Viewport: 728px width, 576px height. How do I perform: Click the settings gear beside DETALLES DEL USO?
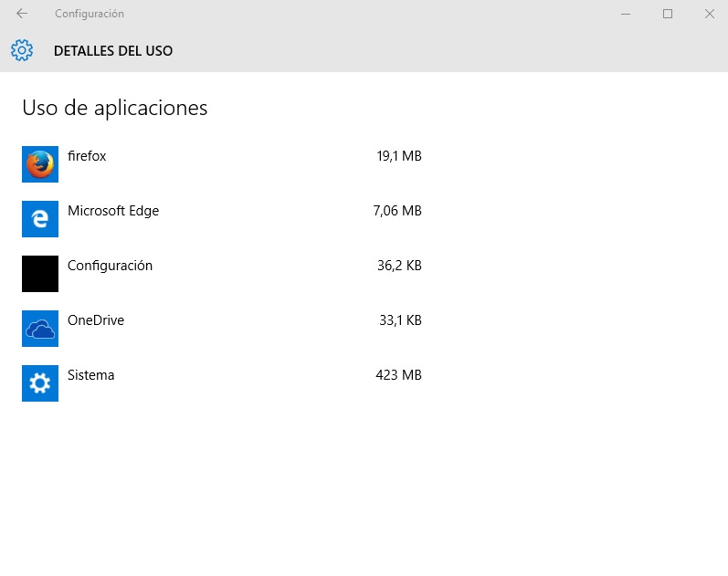point(22,50)
